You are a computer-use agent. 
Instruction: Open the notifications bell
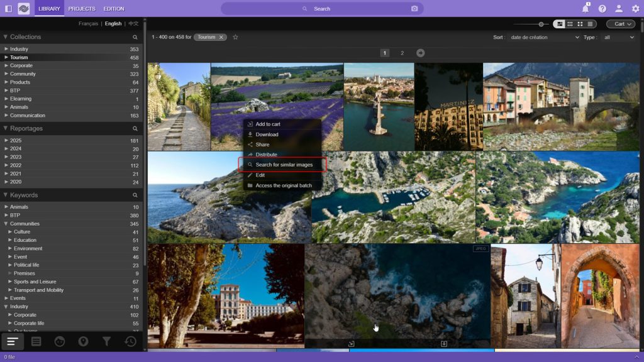tap(586, 9)
